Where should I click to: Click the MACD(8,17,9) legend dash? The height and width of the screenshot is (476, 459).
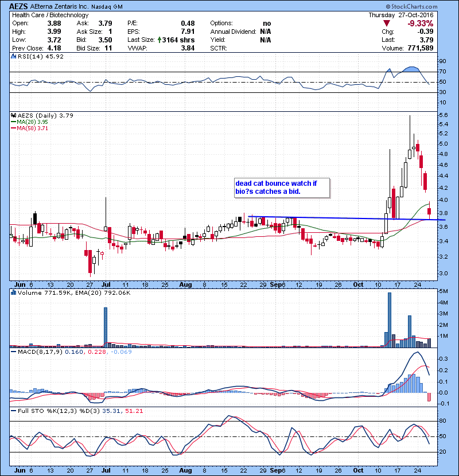14,352
